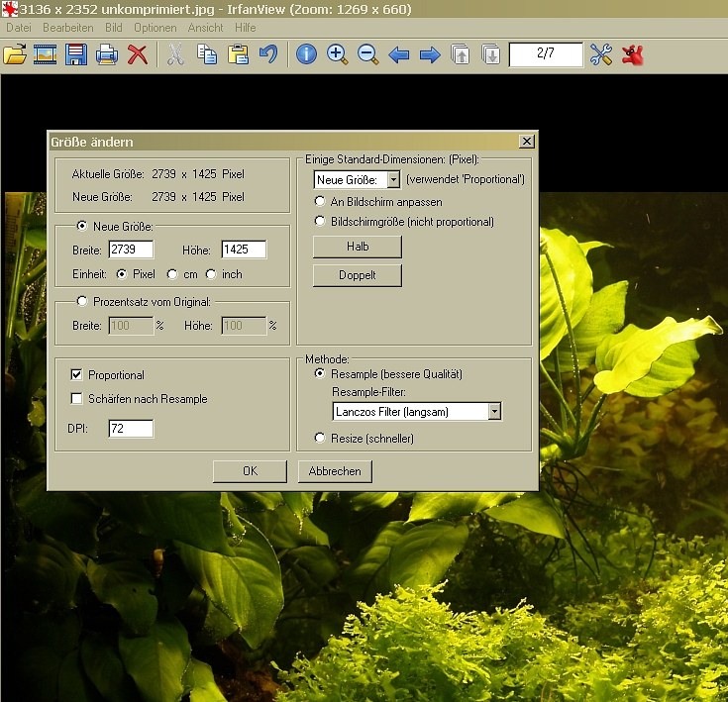
Task: Click the Halb button
Action: click(357, 246)
